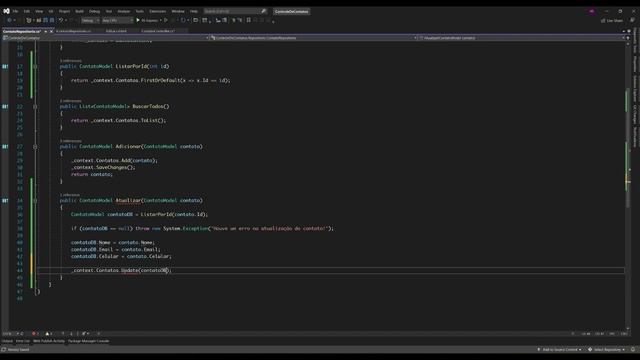This screenshot has width=640, height=360.
Task: Collapse BuscarTodos method outlining toggle
Action: pos(36,107)
